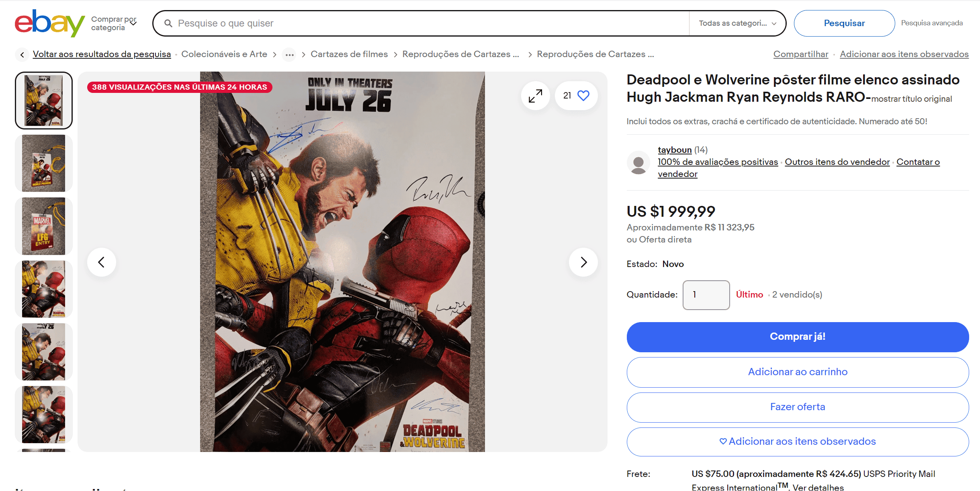This screenshot has height=491, width=980.
Task: Show the previous product image
Action: (x=102, y=262)
